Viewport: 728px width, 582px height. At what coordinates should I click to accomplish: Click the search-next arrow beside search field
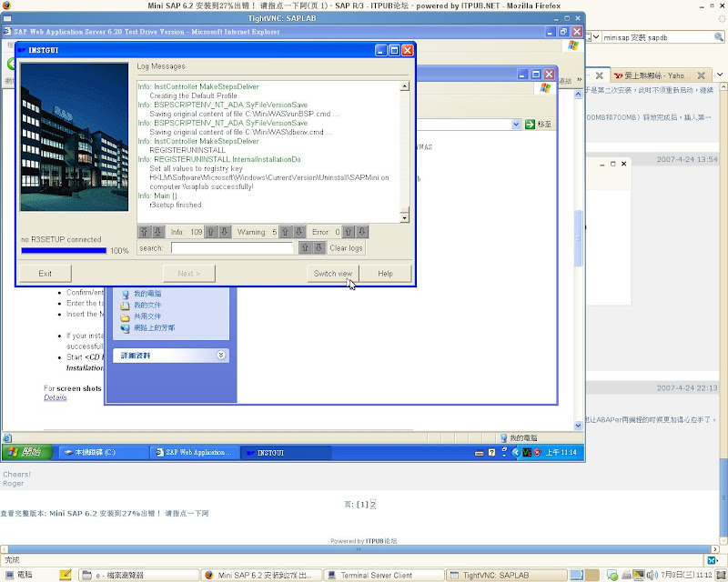pos(318,248)
